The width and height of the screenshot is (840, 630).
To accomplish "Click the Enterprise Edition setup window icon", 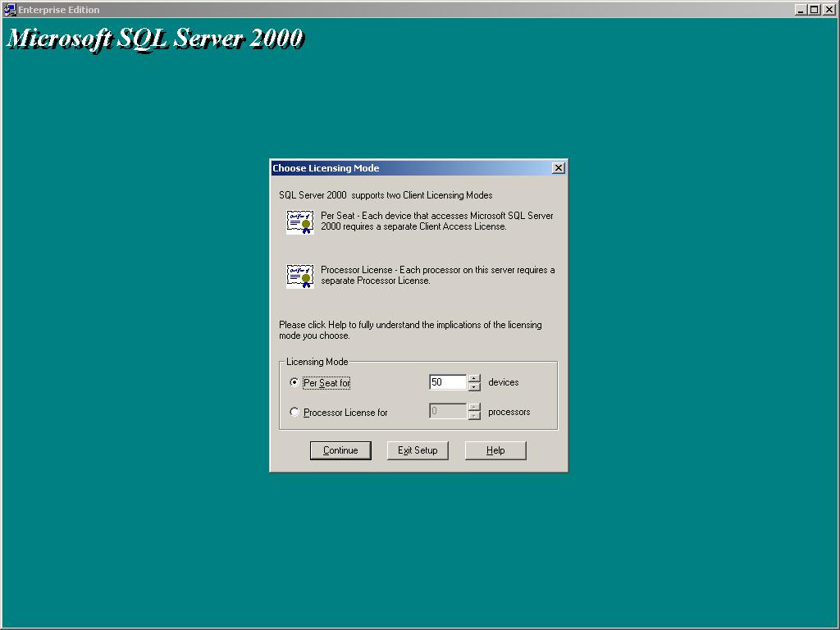I will pyautogui.click(x=10, y=10).
